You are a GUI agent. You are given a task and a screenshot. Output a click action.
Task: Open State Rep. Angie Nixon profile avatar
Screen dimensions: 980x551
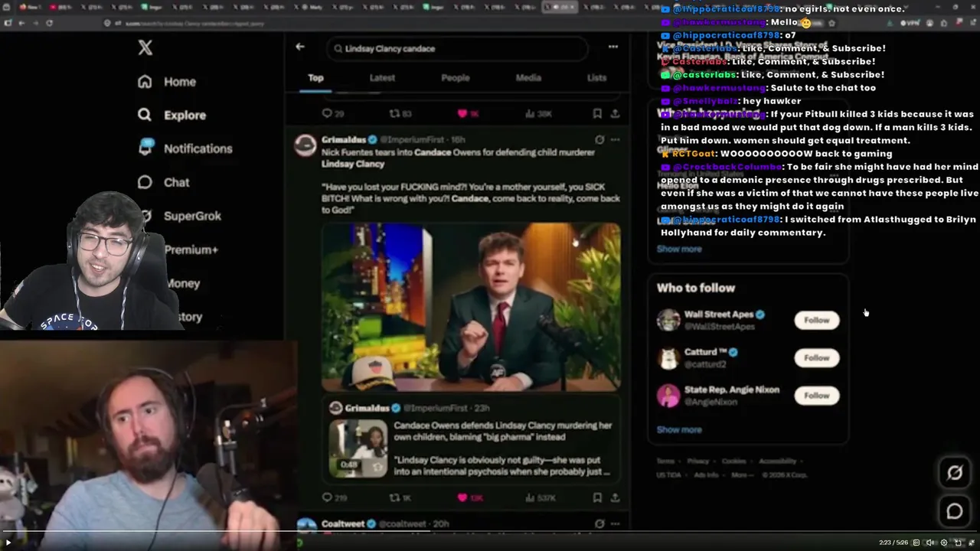668,395
